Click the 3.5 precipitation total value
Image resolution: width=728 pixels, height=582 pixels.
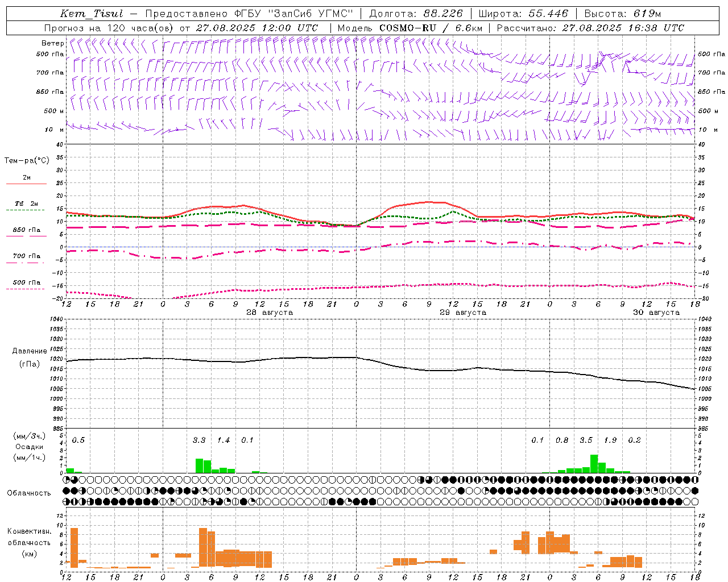586,440
